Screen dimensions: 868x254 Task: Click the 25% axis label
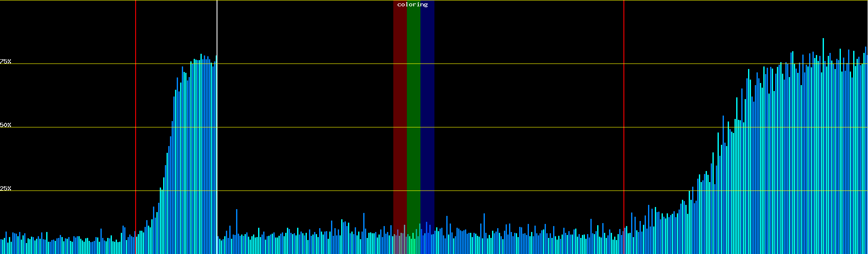coord(6,188)
